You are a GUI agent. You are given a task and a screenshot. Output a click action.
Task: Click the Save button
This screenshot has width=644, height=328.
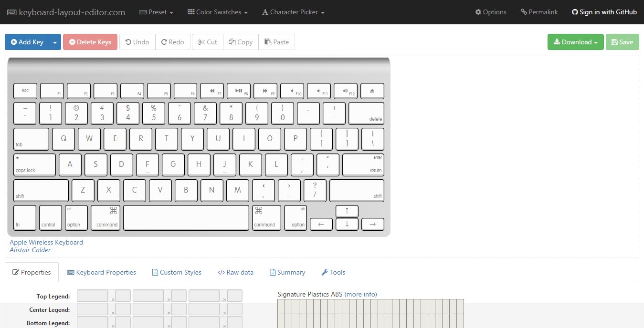pyautogui.click(x=622, y=42)
